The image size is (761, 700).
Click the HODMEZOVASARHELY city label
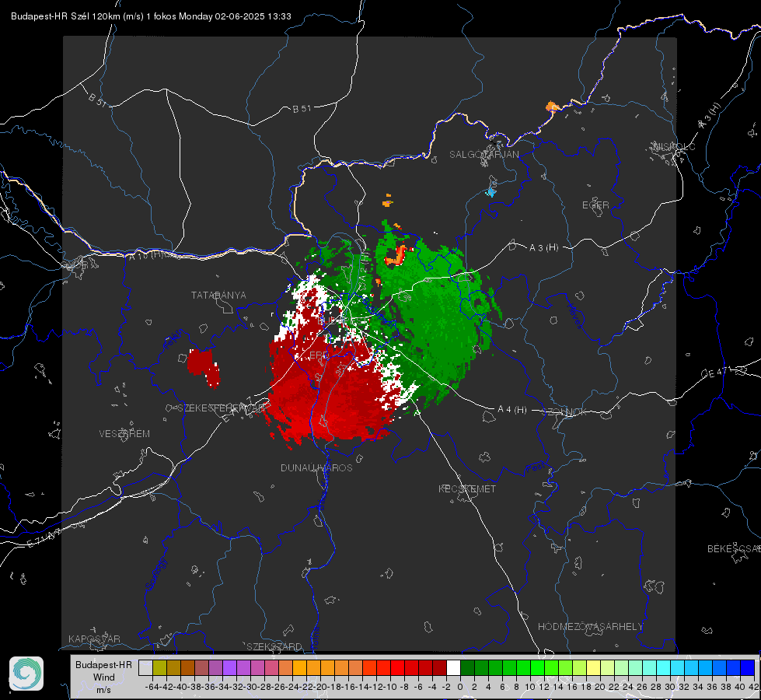click(x=590, y=627)
